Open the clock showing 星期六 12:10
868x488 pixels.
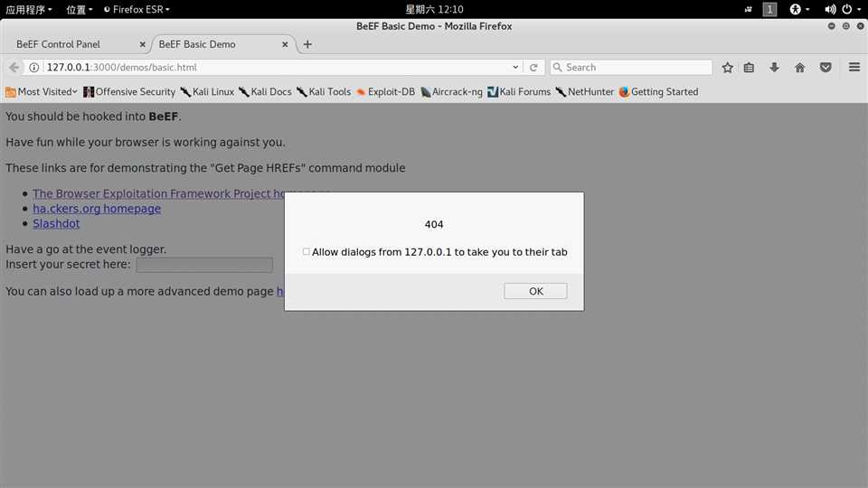pos(434,9)
